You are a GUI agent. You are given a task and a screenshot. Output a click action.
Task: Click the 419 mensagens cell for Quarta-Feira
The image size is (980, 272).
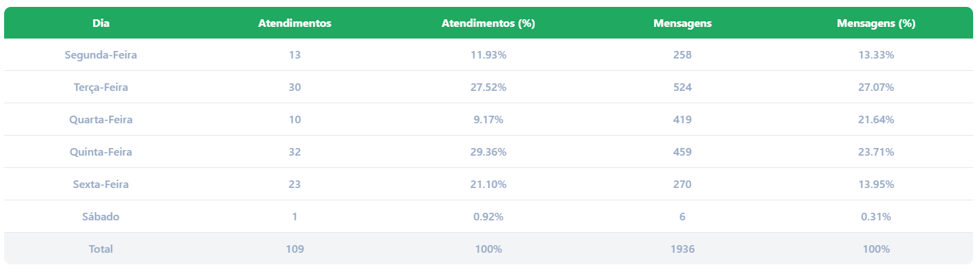click(x=682, y=120)
